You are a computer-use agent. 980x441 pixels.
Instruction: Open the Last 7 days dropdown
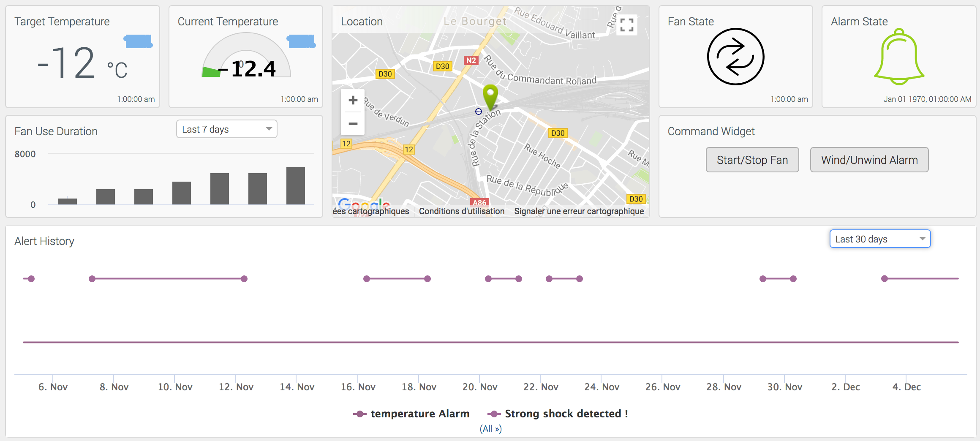[x=226, y=129]
